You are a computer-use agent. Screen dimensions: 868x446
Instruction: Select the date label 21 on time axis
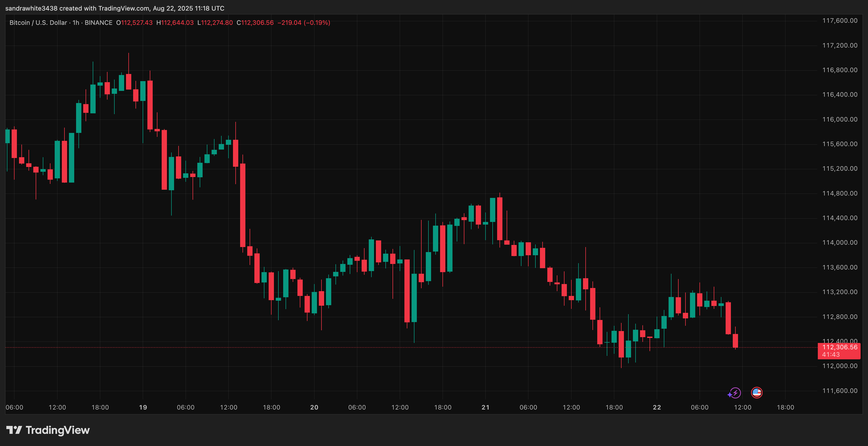point(485,407)
